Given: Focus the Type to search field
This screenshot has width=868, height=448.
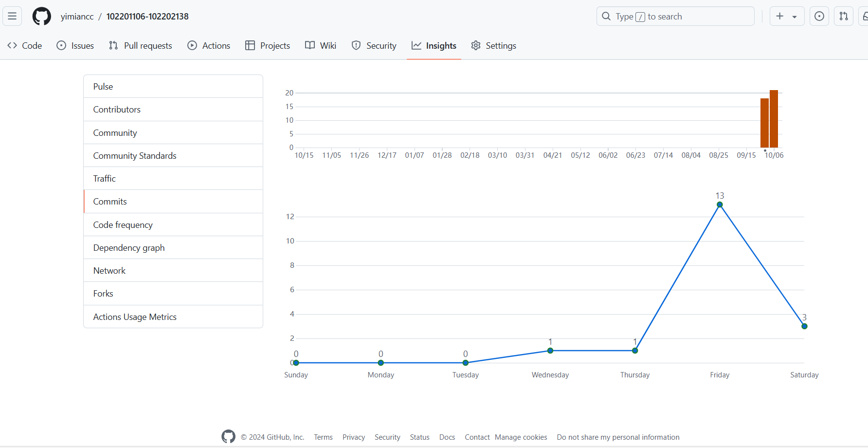Looking at the screenshot, I should (x=675, y=16).
